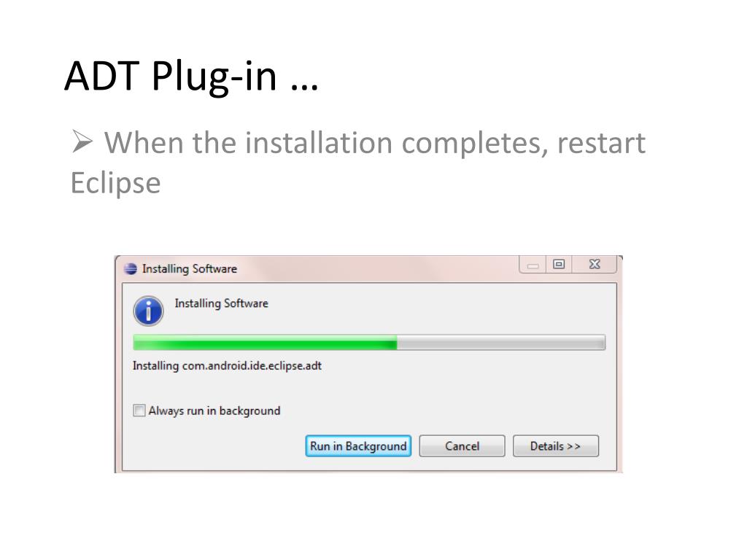
Task: Click the 'Installing Software' title bar text
Action: click(190, 268)
